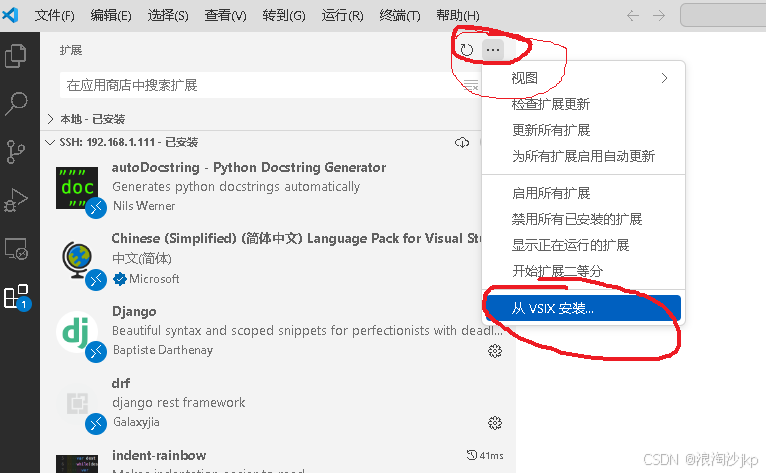
Task: Click Generates python docstrings automatically description
Action: (x=236, y=187)
